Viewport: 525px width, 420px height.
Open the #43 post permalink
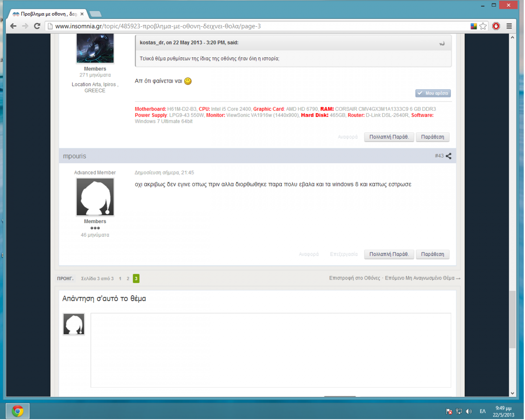(x=439, y=156)
